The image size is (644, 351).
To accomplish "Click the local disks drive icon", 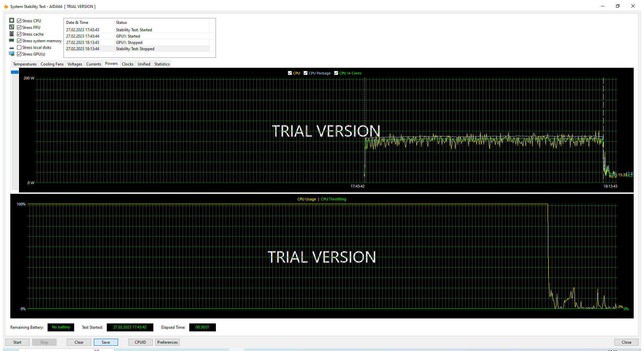I will click(x=12, y=48).
